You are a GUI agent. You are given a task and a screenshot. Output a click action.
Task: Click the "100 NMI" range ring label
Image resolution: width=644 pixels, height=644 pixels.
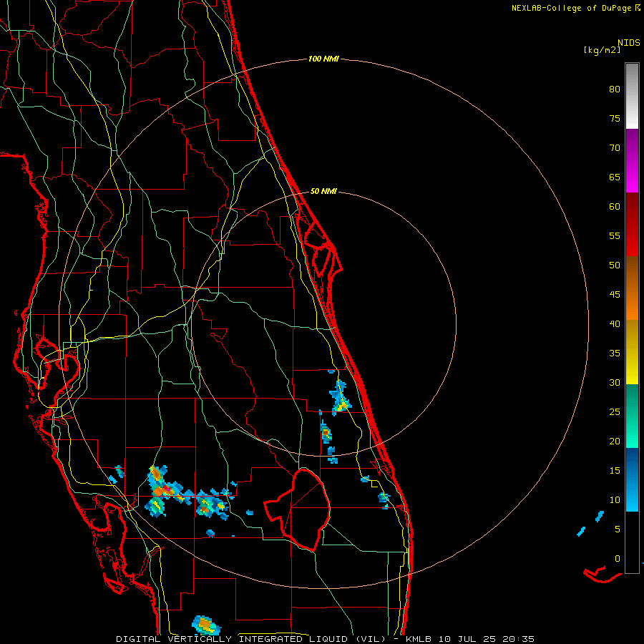(x=323, y=59)
